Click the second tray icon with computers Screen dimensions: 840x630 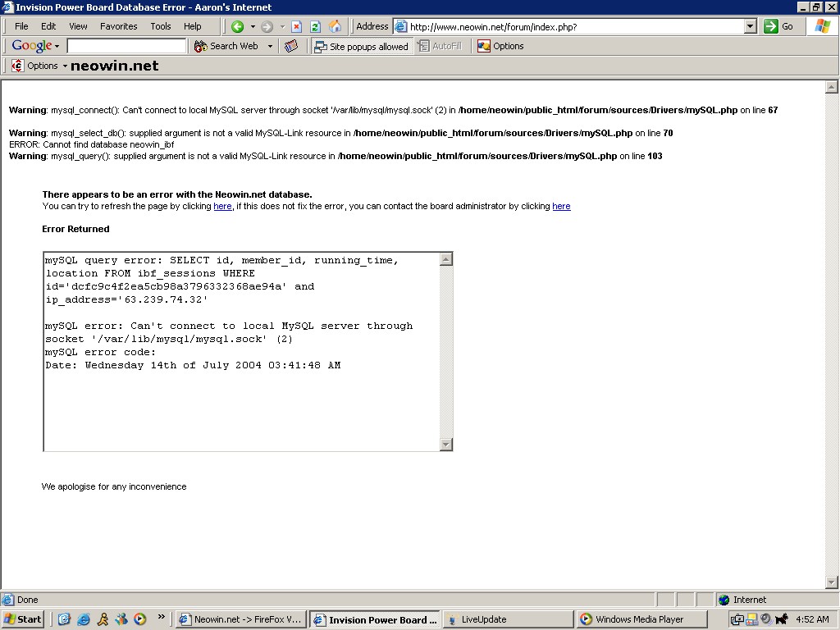[752, 619]
